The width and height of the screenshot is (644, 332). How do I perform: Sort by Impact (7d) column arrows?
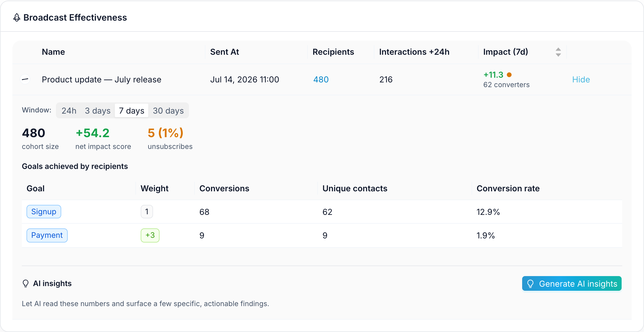click(x=558, y=52)
